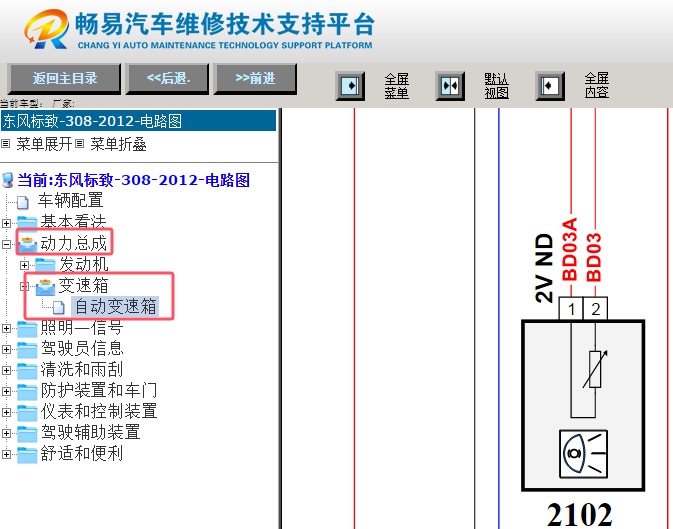Click the 车辆配置 page icon

(23, 202)
